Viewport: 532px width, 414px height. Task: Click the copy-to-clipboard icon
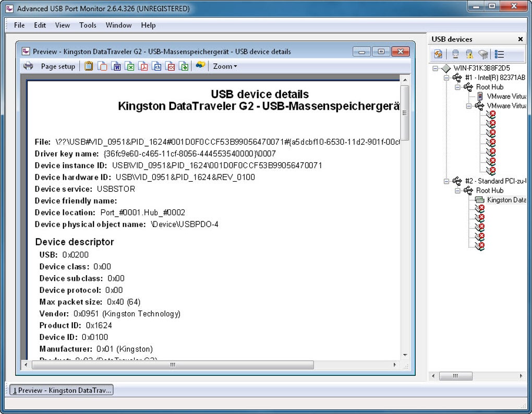tap(89, 66)
